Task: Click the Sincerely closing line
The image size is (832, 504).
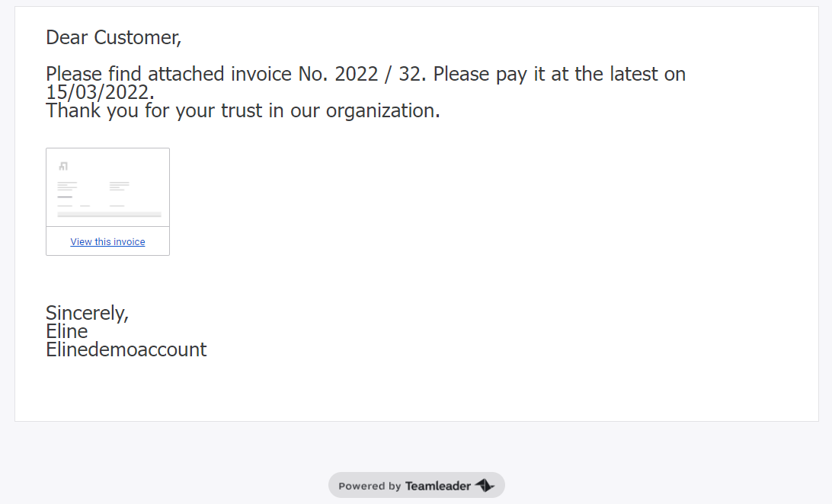Action: point(87,313)
